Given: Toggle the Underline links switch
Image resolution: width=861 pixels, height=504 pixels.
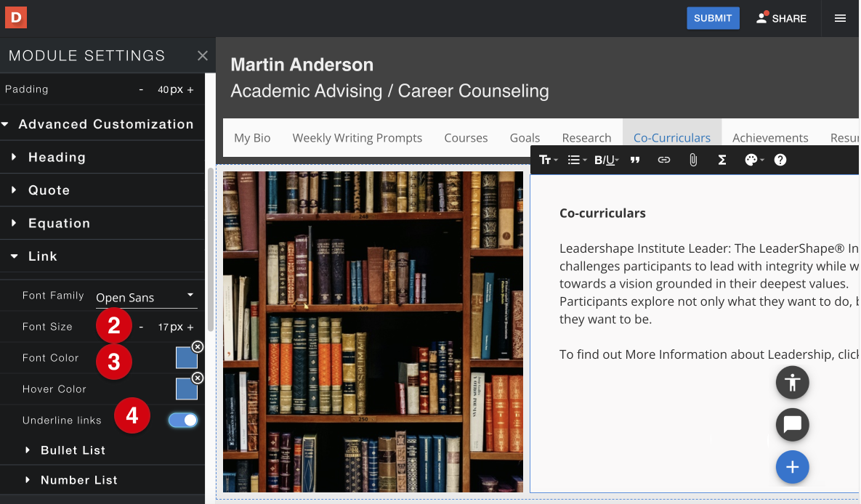Looking at the screenshot, I should (183, 420).
